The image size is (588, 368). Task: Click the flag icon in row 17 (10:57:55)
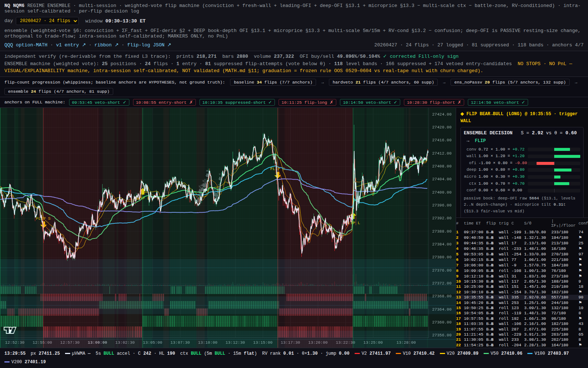pos(580,319)
